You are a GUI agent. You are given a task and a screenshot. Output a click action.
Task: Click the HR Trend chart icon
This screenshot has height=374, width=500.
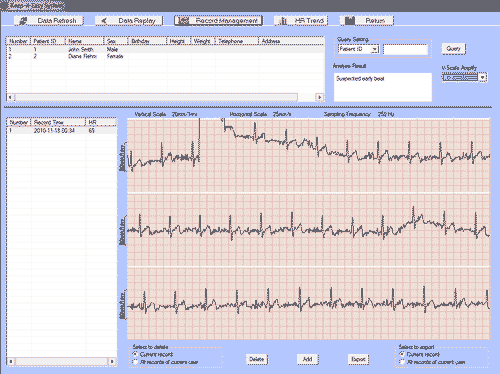(283, 21)
